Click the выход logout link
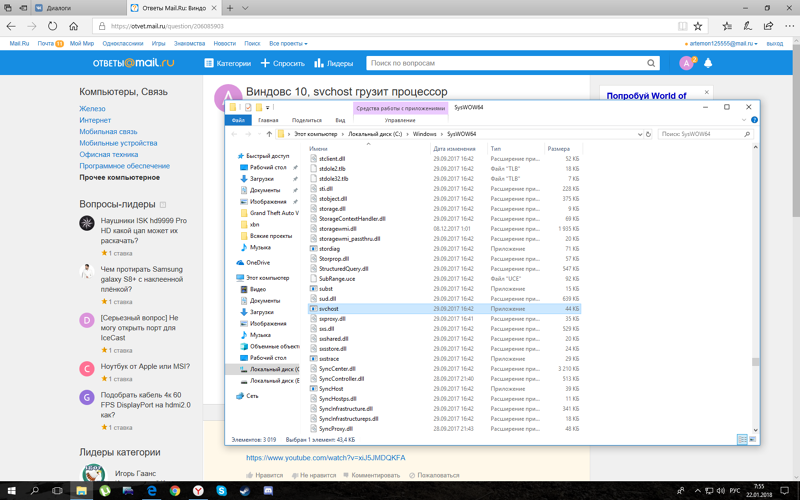800x500 pixels. pyautogui.click(x=774, y=44)
